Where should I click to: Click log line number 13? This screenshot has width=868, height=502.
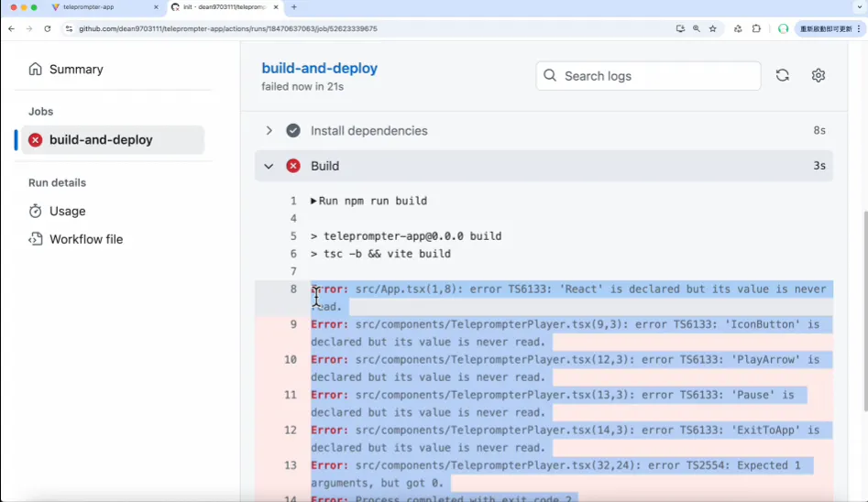pyautogui.click(x=291, y=465)
